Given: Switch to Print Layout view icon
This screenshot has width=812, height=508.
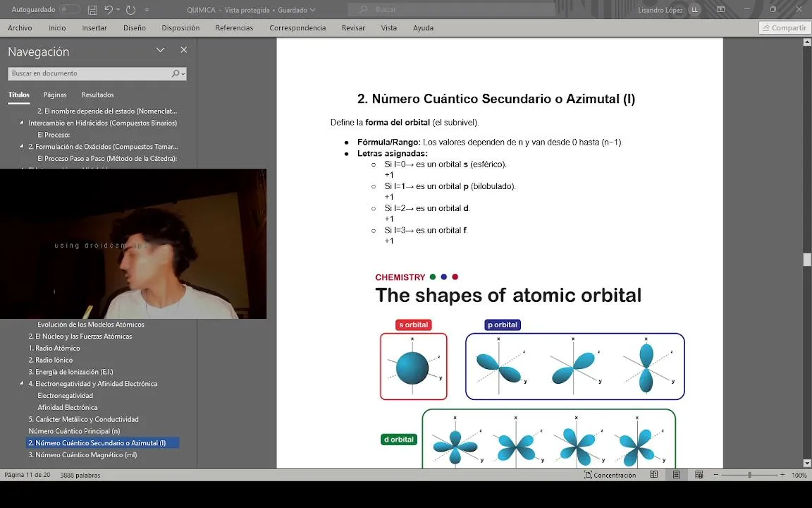Looking at the screenshot, I should coord(677,475).
